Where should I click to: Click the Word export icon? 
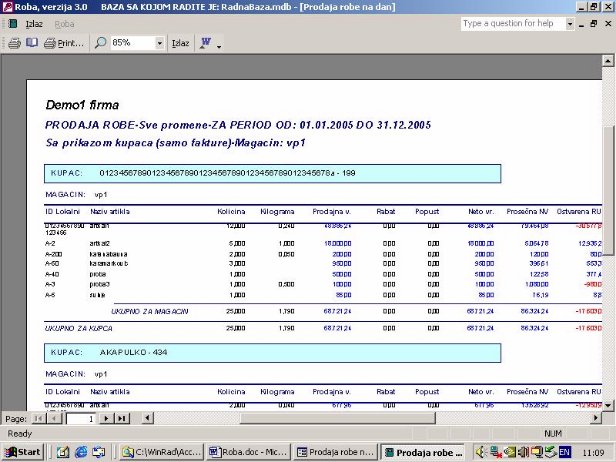coord(206,43)
